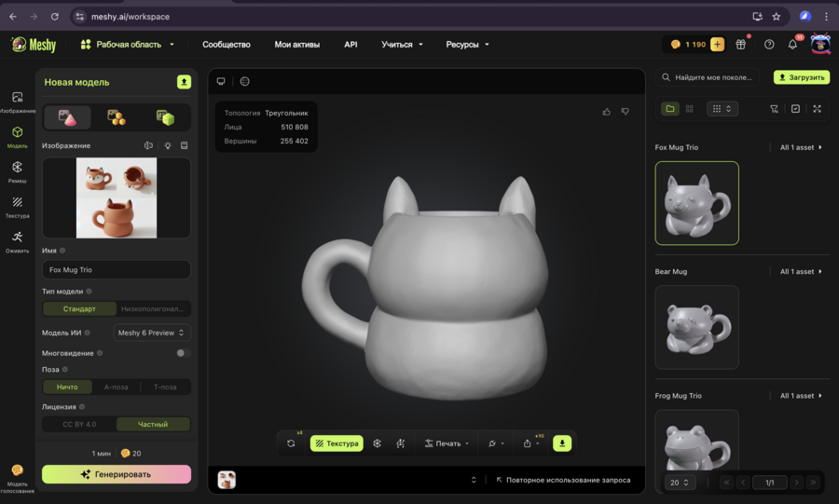839x504 pixels.
Task: Open the notifications bell
Action: 792,45
